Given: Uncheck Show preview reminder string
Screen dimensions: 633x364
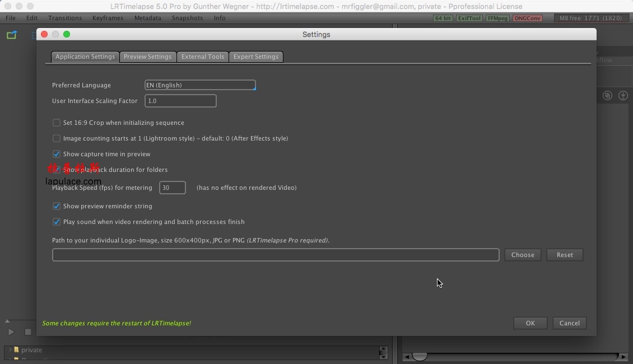Looking at the screenshot, I should [x=57, y=206].
